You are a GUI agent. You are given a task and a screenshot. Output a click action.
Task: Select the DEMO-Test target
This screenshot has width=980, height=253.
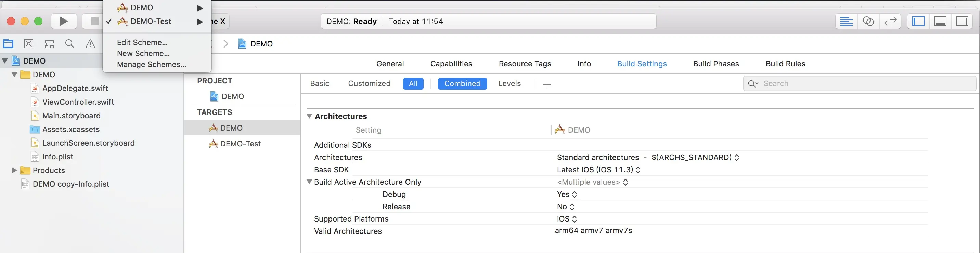tap(241, 144)
